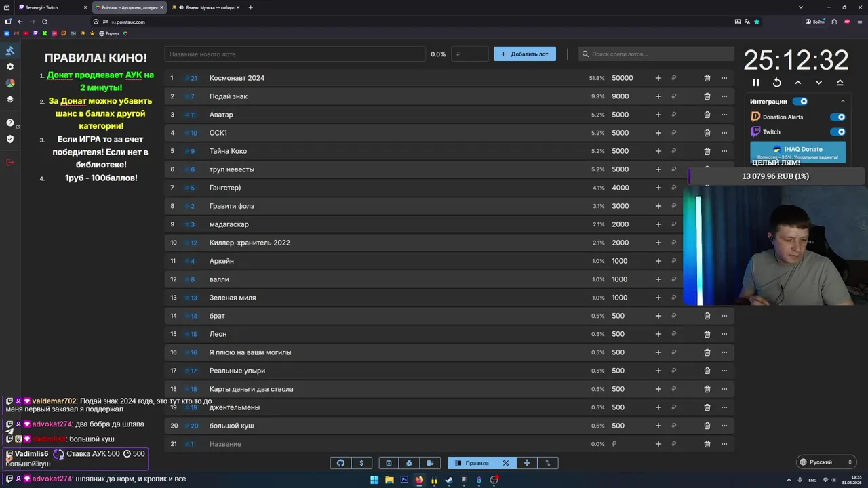This screenshot has height=488, width=868.
Task: Add amount to Аркейн lot
Action: [658, 261]
